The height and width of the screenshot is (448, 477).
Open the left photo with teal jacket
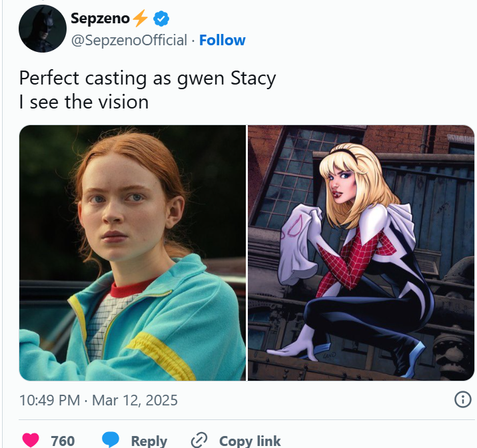[132, 252]
